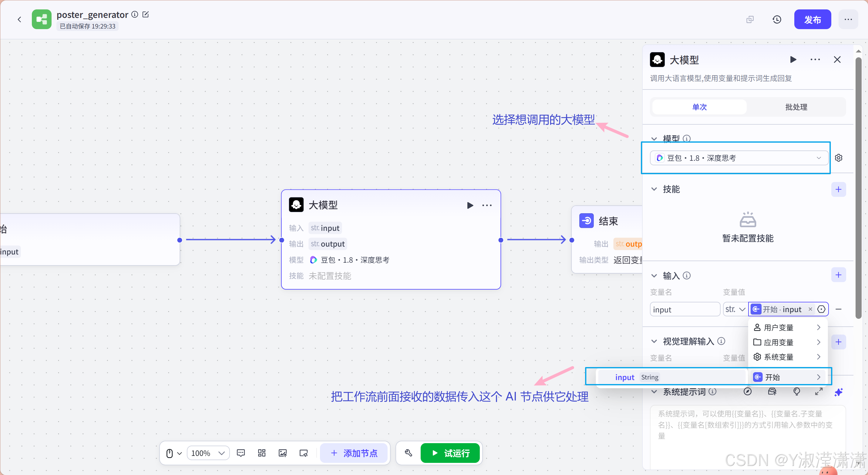Viewport: 868px width, 475px height.
Task: Click auto-layout grid icon in toolbar
Action: [261, 453]
